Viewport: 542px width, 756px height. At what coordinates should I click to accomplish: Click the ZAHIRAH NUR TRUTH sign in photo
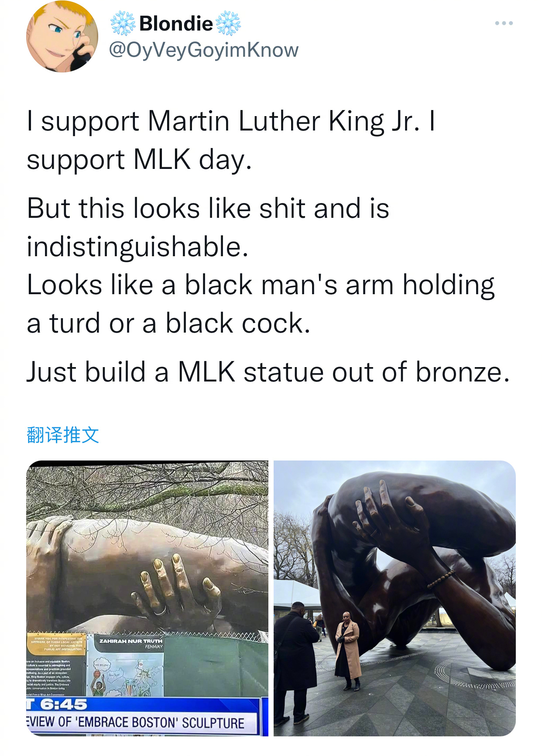pyautogui.click(x=130, y=641)
